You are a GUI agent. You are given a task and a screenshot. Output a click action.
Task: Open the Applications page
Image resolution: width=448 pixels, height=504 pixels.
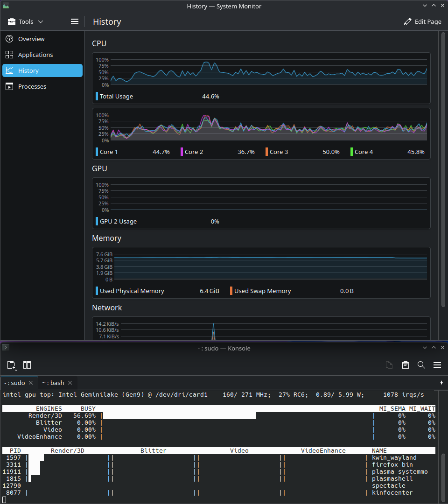[35, 55]
